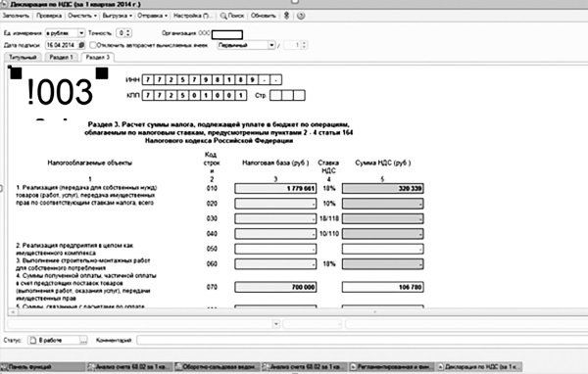Open the Первичный declaration type dropdown
588x374 pixels.
[271, 45]
